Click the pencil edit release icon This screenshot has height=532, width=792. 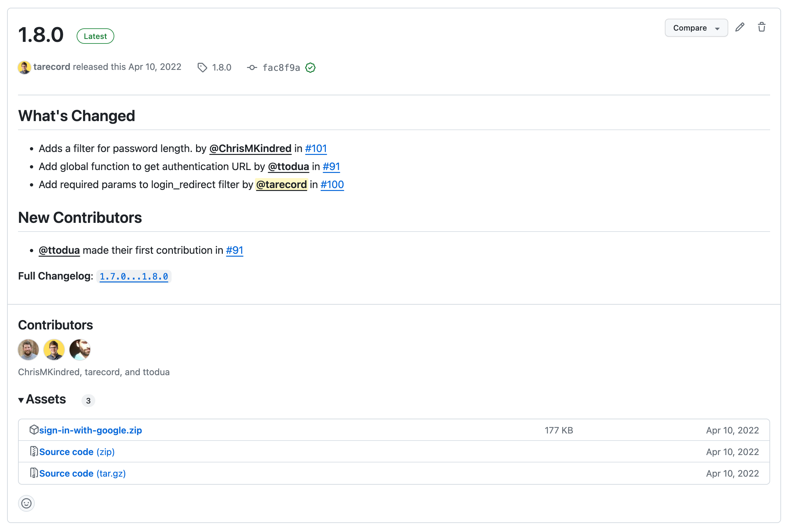click(x=740, y=27)
